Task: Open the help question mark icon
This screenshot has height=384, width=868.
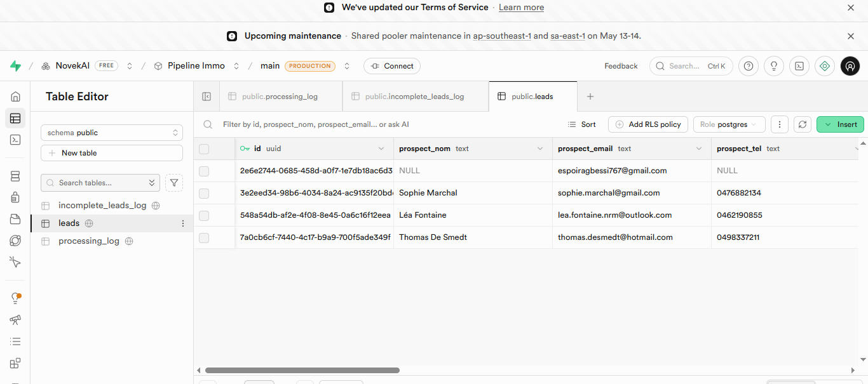Action: point(748,66)
